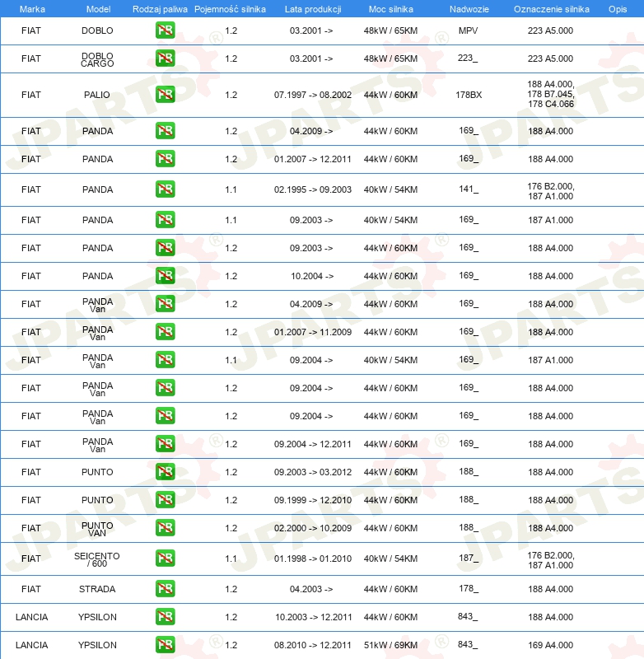Click the 141_ body code cell
Image resolution: width=644 pixels, height=659 pixels.
pyautogui.click(x=469, y=189)
